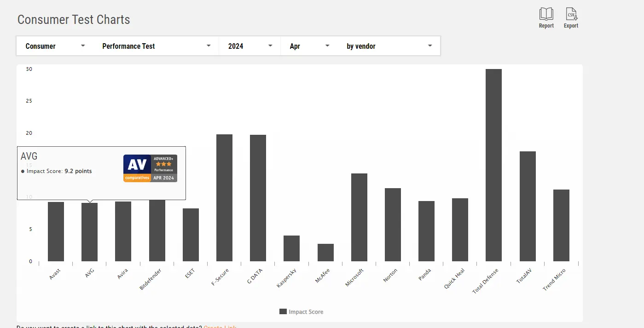Screen dimensions: 644x328
Task: Click the McAfee axis label
Action: 322,276
